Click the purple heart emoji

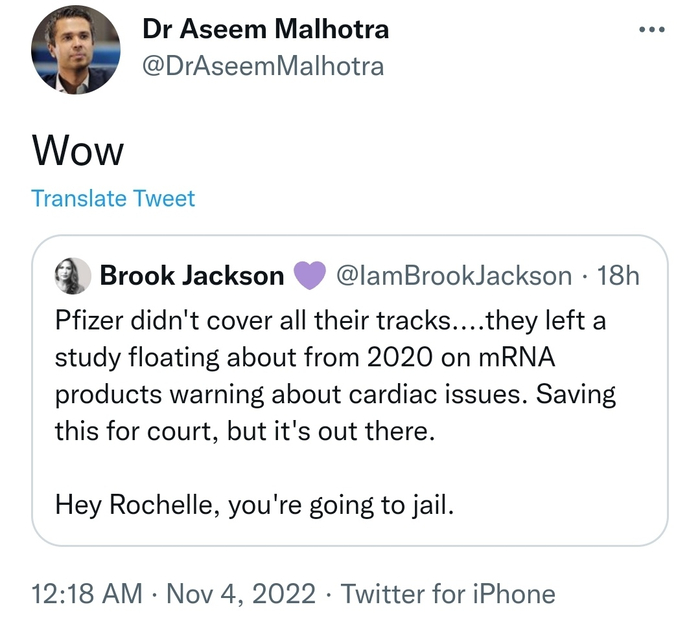[309, 276]
